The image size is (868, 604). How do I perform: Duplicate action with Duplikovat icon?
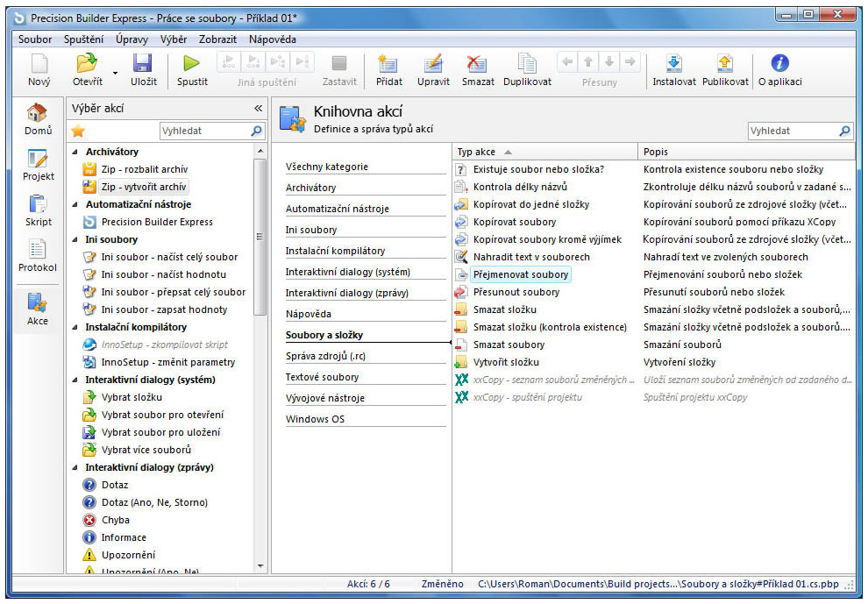pyautogui.click(x=527, y=63)
